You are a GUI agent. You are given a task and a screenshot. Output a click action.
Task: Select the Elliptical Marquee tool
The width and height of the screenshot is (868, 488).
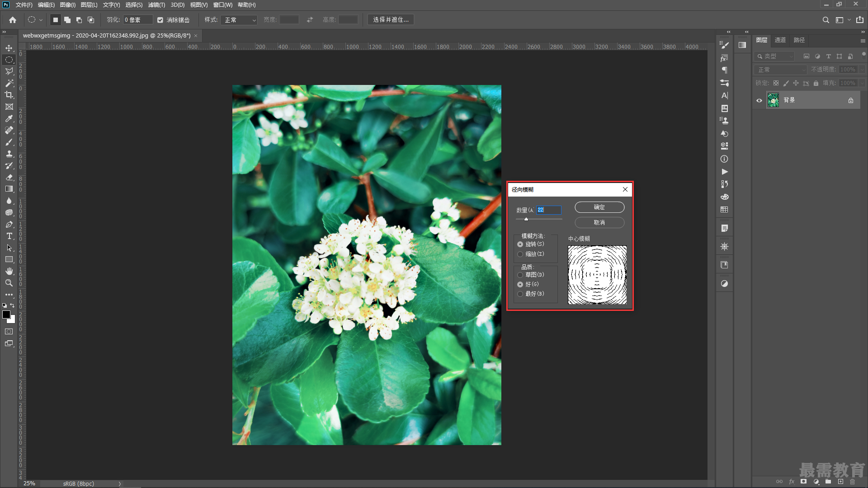click(x=9, y=60)
